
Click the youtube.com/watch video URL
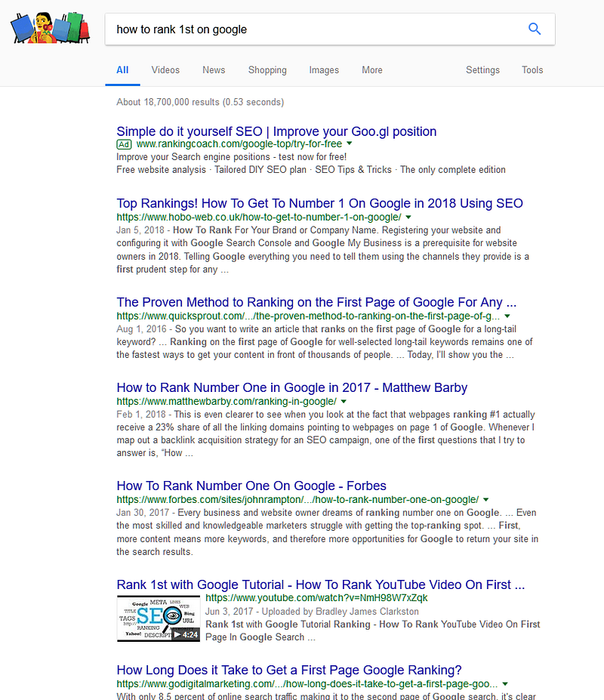(x=316, y=598)
